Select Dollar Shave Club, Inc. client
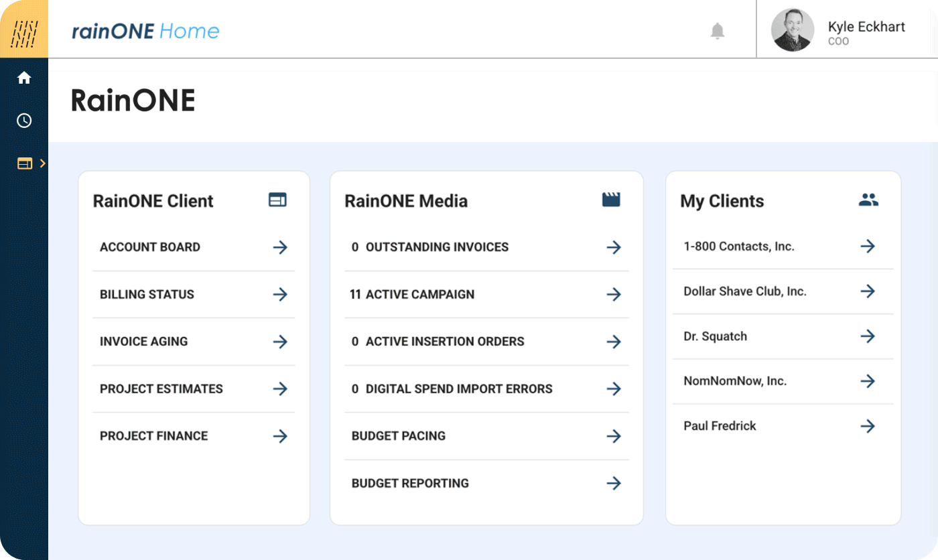The width and height of the screenshot is (938, 560). click(783, 291)
